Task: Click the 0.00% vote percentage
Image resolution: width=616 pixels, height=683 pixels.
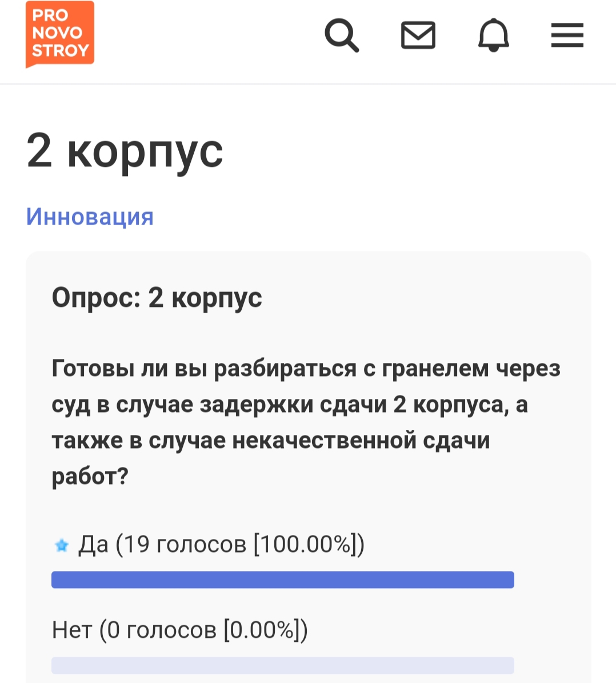Action: click(261, 630)
